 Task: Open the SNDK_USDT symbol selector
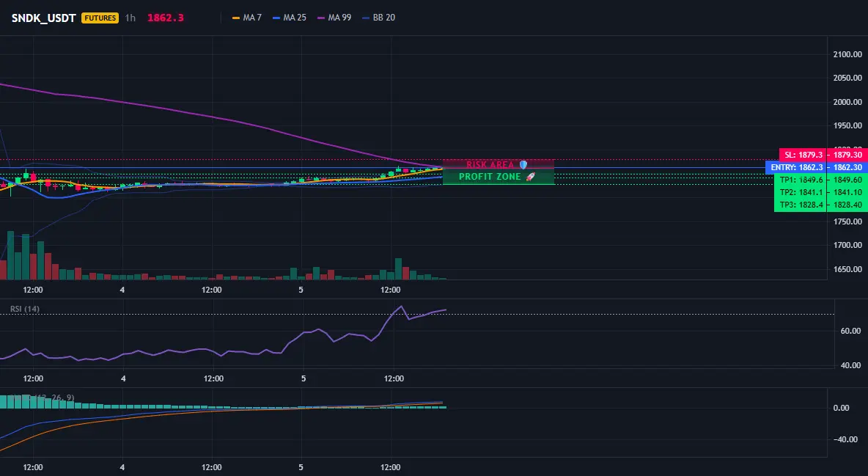click(44, 18)
